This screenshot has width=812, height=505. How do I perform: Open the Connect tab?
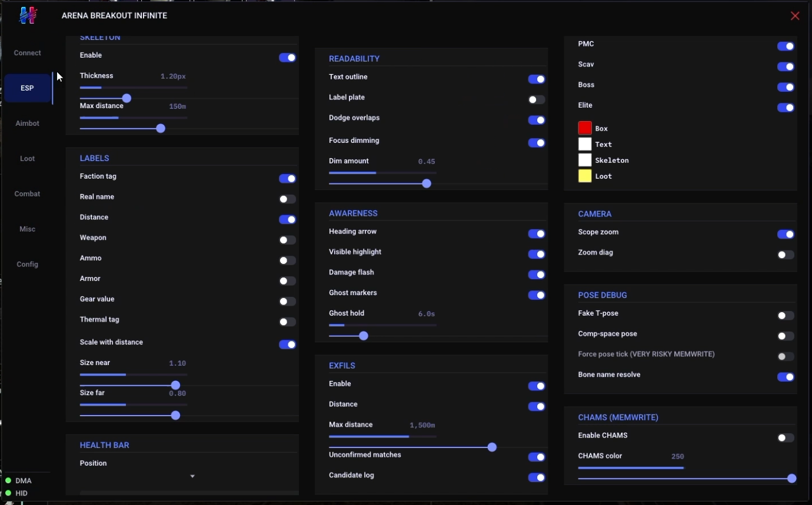(28, 53)
